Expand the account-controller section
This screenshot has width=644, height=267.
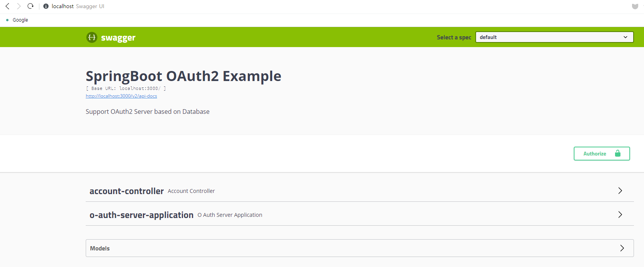click(360, 191)
